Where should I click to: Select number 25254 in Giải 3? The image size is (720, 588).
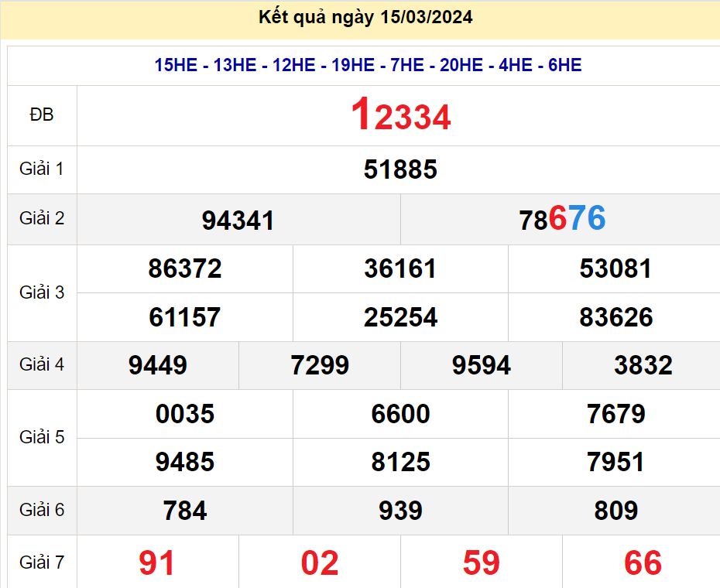coord(399,317)
